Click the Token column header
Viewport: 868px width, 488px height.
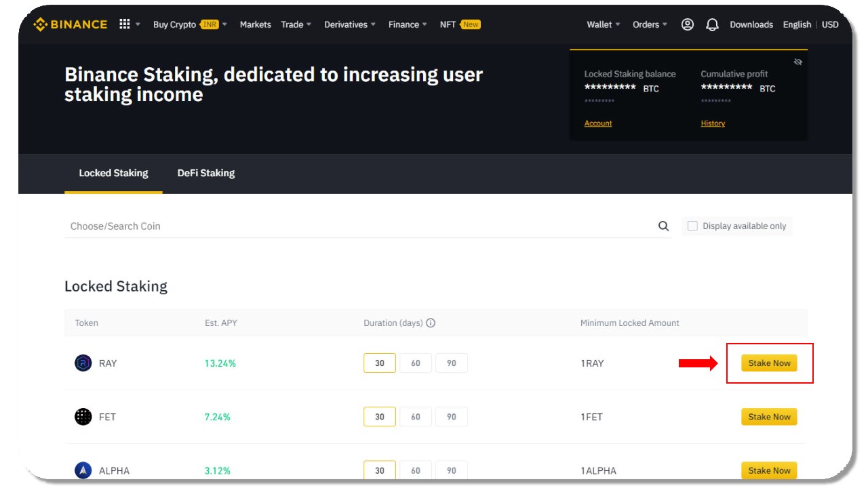pyautogui.click(x=86, y=323)
